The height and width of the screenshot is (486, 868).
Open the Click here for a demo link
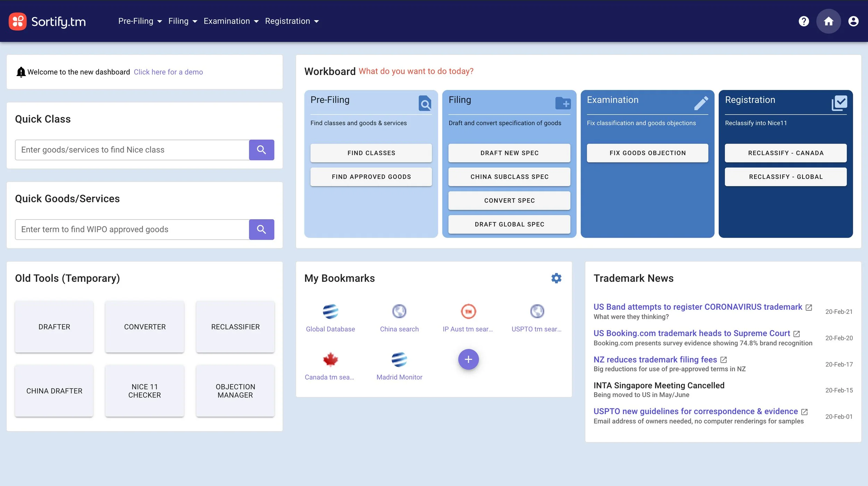click(x=168, y=72)
